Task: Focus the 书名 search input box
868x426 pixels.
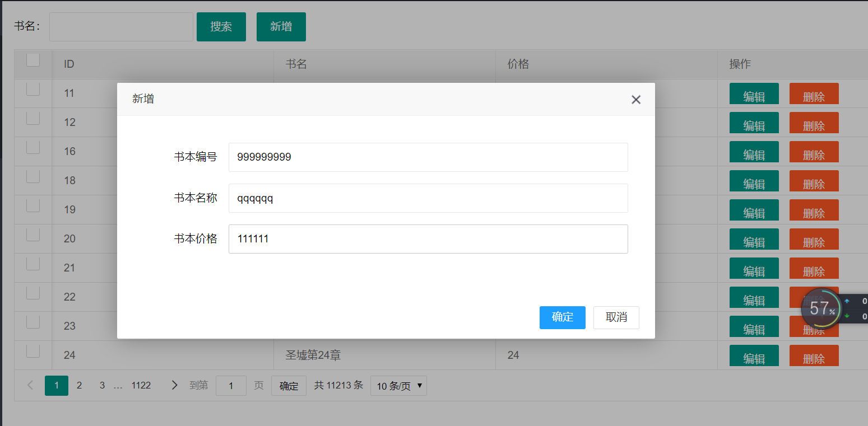Action: [x=121, y=27]
